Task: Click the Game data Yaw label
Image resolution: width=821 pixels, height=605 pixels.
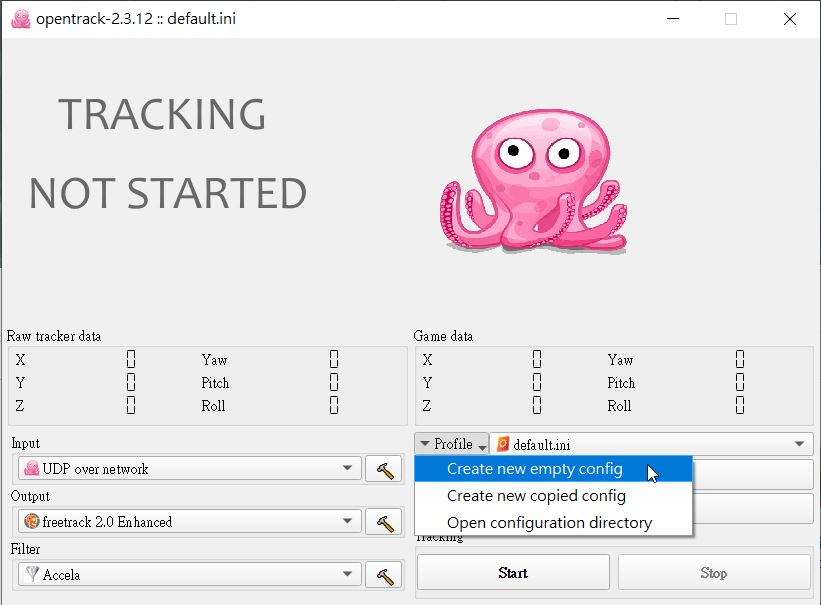Action: (x=620, y=360)
